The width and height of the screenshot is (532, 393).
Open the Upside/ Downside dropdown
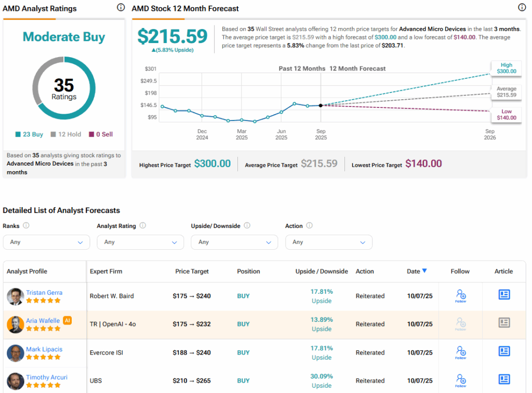click(x=234, y=242)
